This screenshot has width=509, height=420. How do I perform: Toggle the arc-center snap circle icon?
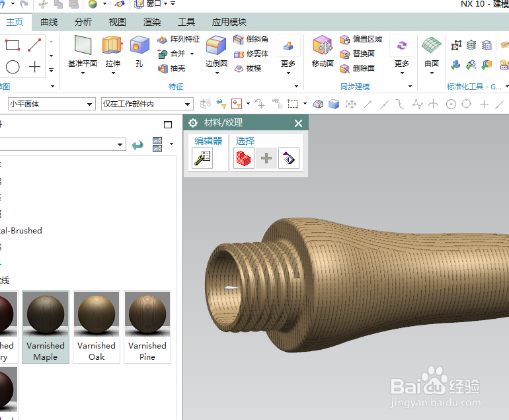tap(451, 105)
